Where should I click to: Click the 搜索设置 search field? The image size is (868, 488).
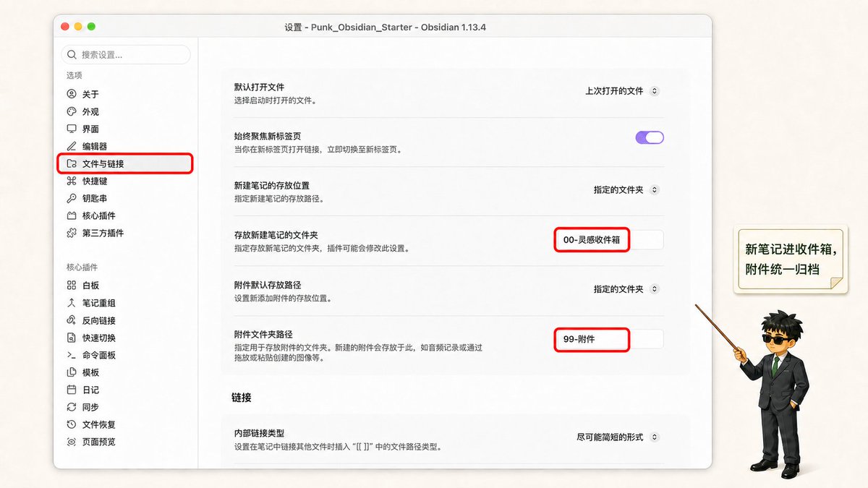[126, 54]
